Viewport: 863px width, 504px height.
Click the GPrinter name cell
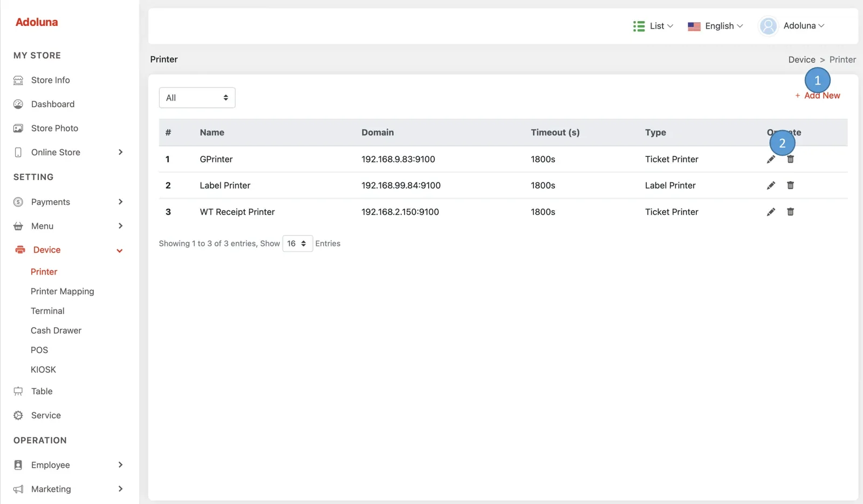click(216, 160)
